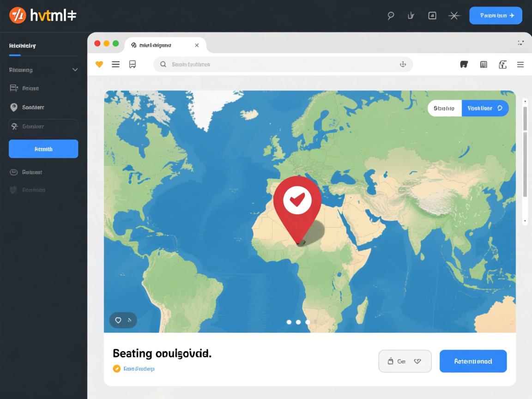The image size is (532, 399).
Task: Toggle the heart pill on the map's bottom-left
Action: point(123,320)
